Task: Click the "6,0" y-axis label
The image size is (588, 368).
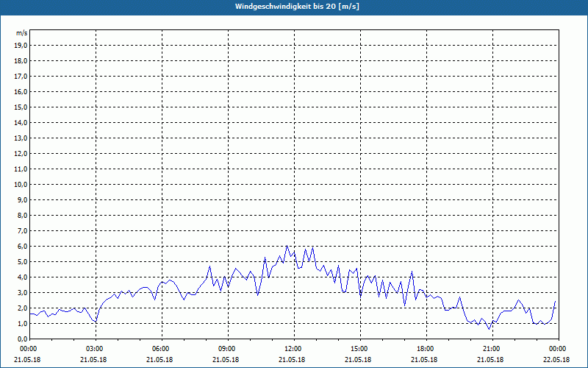Action: coord(23,246)
